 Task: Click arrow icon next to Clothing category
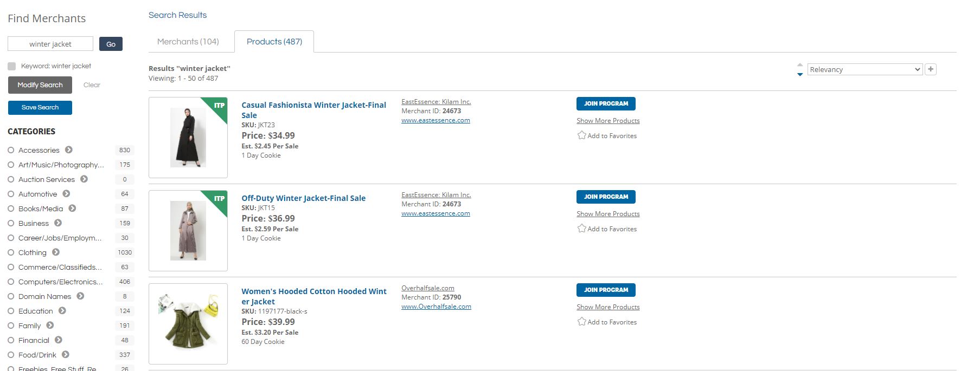click(56, 252)
